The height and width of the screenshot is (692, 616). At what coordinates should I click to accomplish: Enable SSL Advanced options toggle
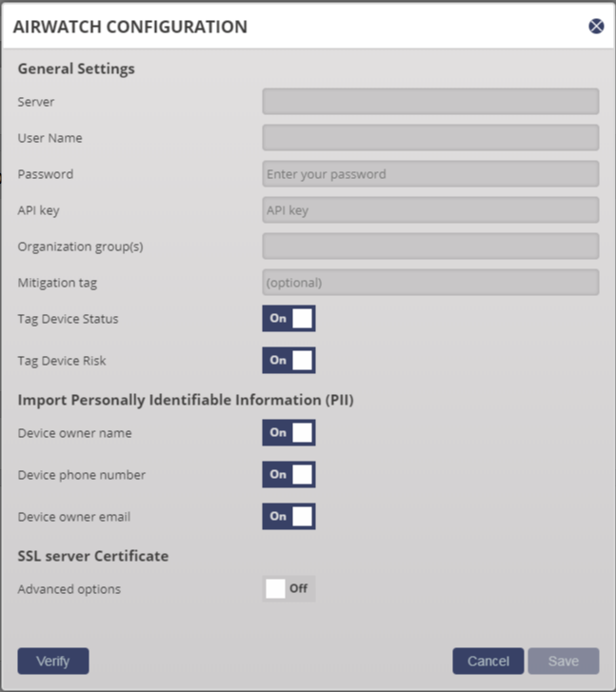tap(288, 589)
